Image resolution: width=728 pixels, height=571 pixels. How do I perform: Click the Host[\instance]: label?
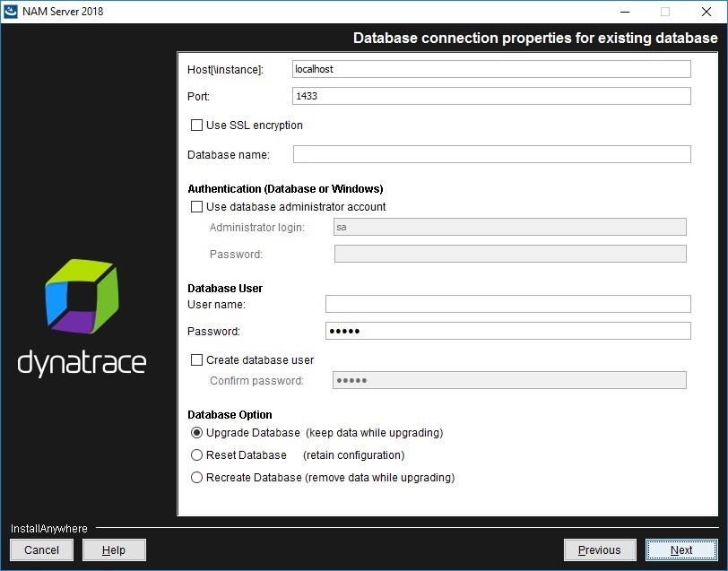coord(225,70)
